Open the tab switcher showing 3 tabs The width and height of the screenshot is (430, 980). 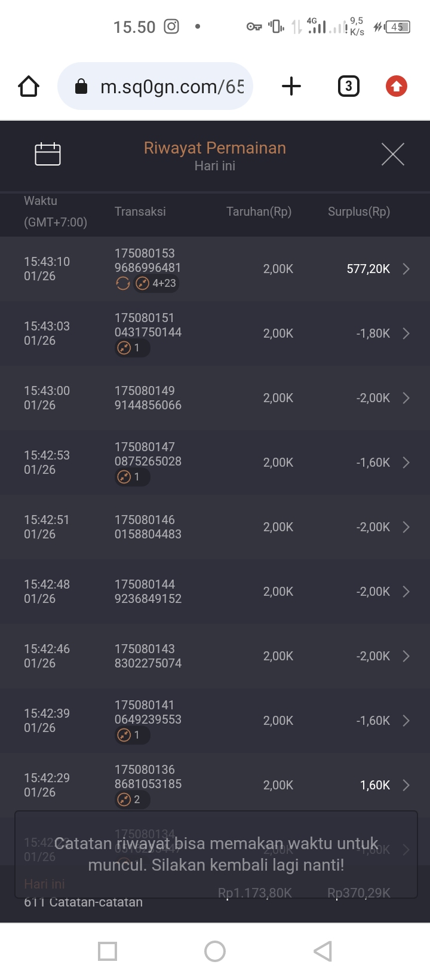(x=349, y=87)
